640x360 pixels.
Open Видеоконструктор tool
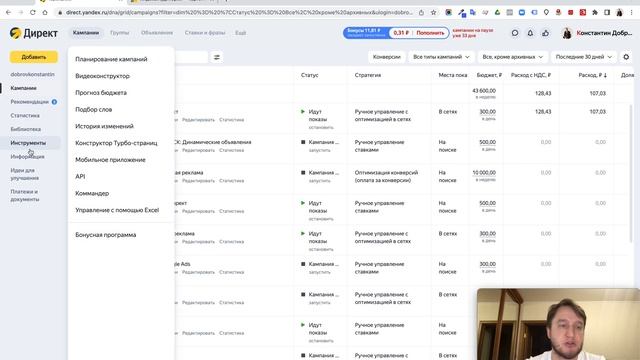tap(102, 76)
